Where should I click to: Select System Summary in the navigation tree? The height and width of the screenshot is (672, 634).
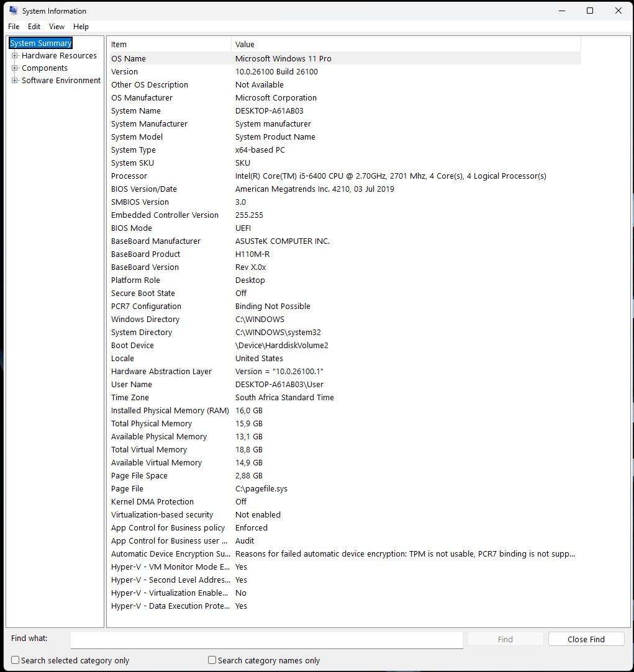point(40,43)
